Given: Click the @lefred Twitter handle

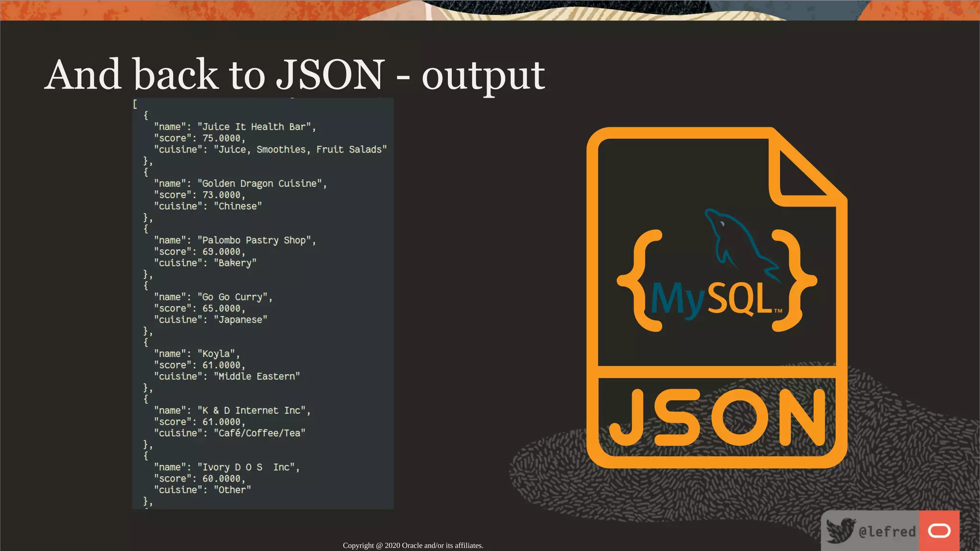Looking at the screenshot, I should click(887, 531).
